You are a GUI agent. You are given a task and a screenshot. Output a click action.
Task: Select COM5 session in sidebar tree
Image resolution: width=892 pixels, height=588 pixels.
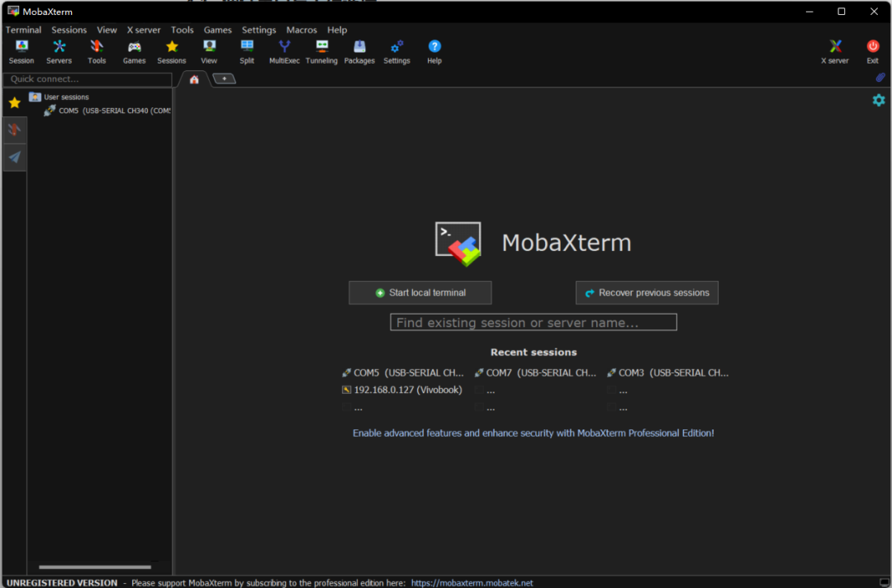pyautogui.click(x=107, y=111)
